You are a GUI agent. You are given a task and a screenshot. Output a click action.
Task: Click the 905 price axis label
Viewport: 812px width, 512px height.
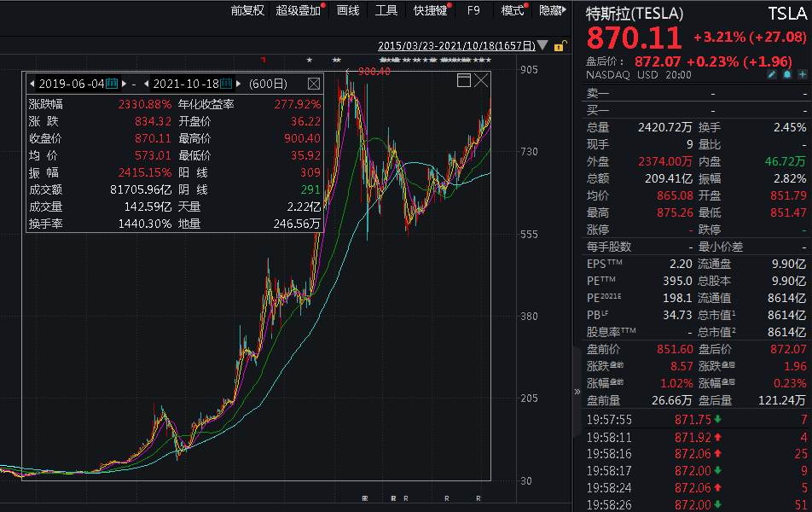click(x=529, y=70)
